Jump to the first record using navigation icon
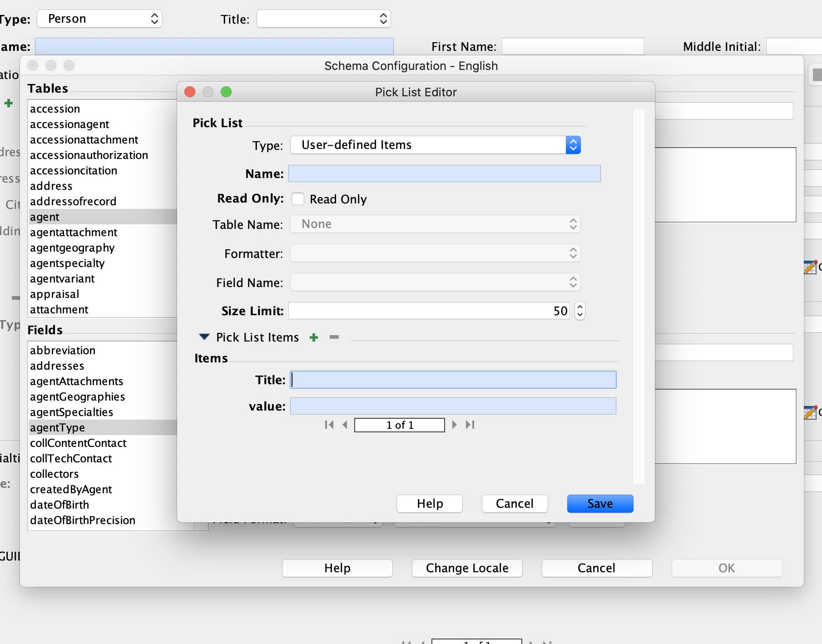 (329, 425)
